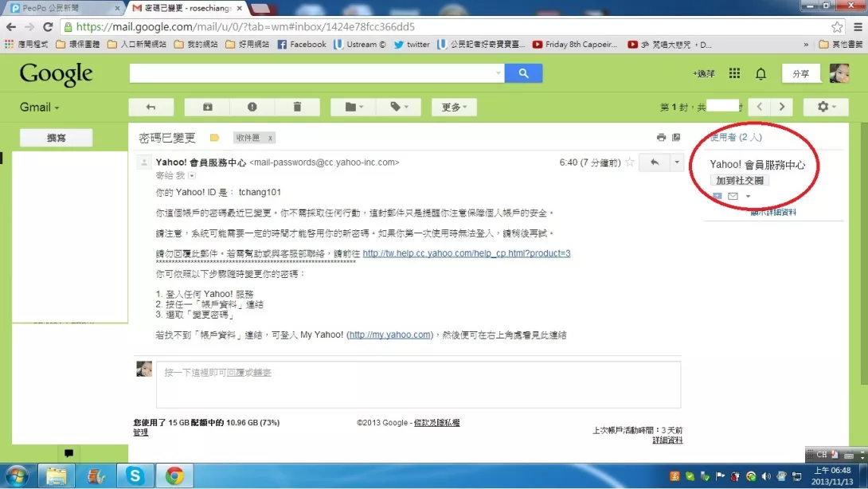Expand recipient details next to 寄給 我
This screenshot has width=868, height=489.
(x=192, y=175)
